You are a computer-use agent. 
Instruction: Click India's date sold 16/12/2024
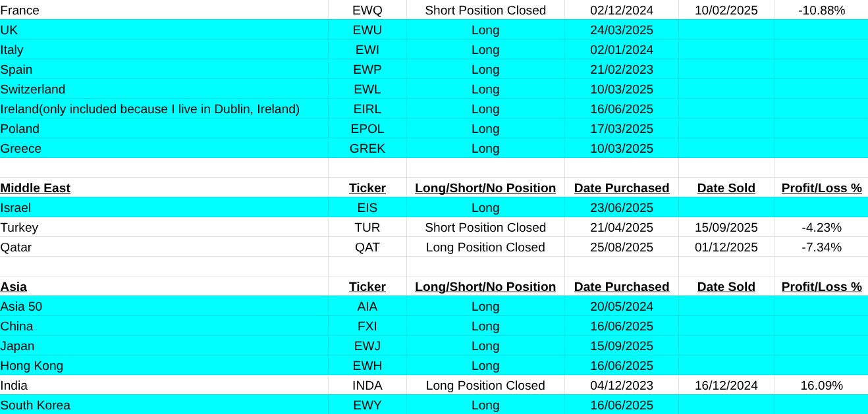click(x=726, y=386)
